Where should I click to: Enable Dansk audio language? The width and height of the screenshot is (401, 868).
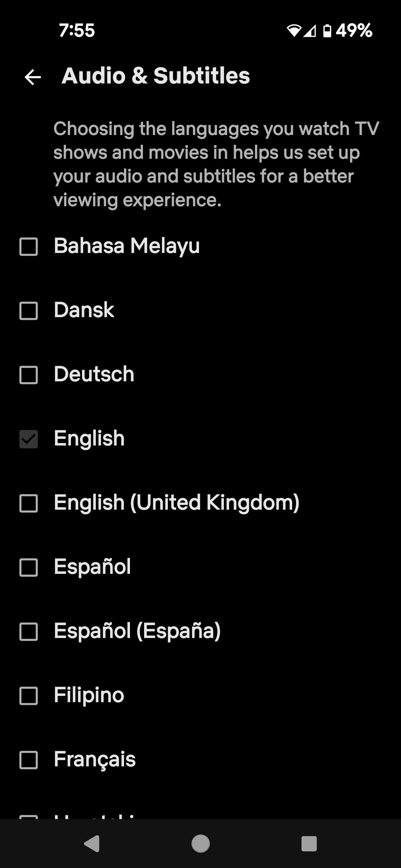(x=29, y=311)
